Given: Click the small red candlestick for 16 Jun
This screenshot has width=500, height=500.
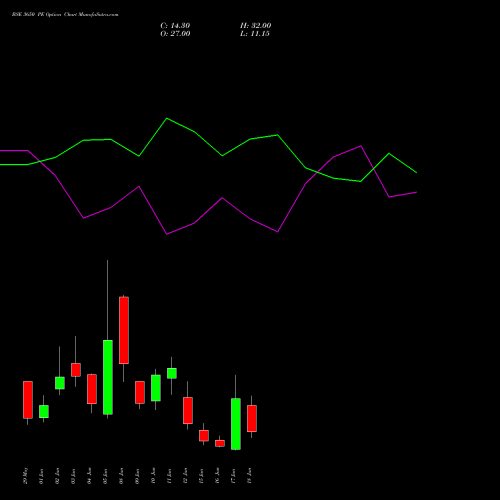Looking at the screenshot, I should pyautogui.click(x=220, y=443).
